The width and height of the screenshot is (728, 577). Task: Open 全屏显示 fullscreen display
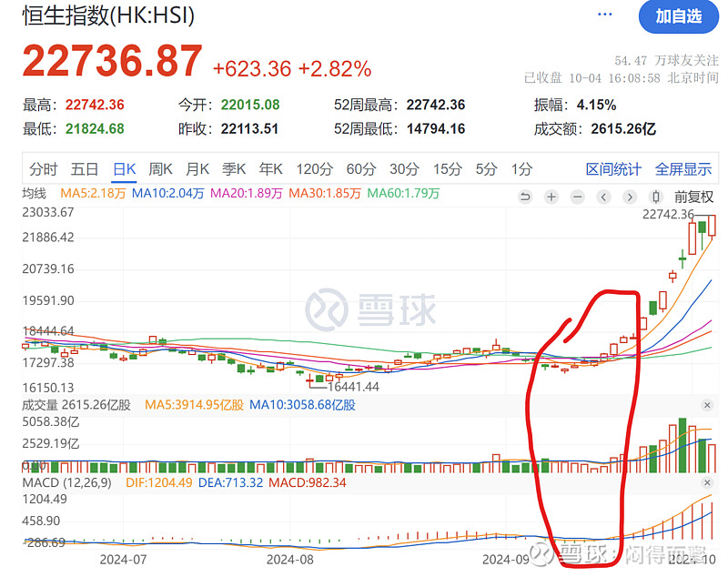point(682,168)
